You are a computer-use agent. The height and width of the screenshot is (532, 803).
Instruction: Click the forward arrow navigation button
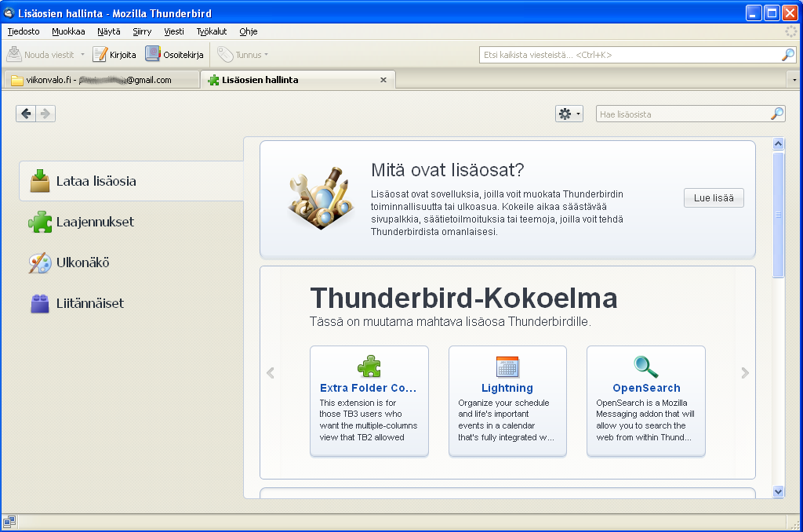pos(45,114)
